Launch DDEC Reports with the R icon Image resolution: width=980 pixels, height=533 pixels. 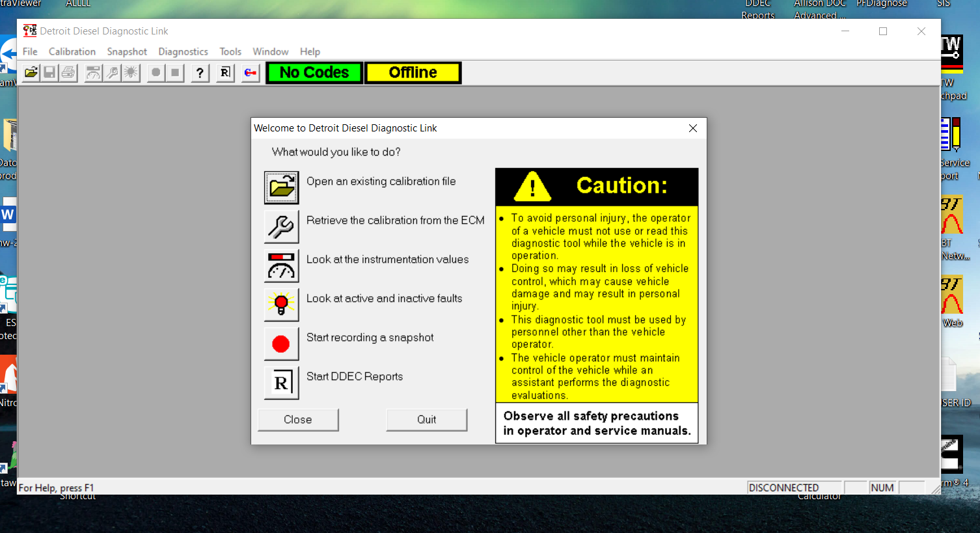click(281, 383)
